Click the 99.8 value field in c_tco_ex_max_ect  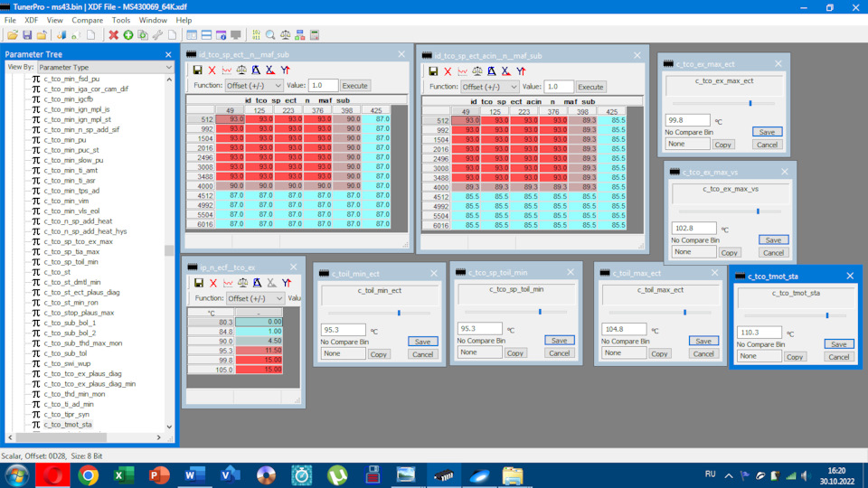click(x=687, y=120)
